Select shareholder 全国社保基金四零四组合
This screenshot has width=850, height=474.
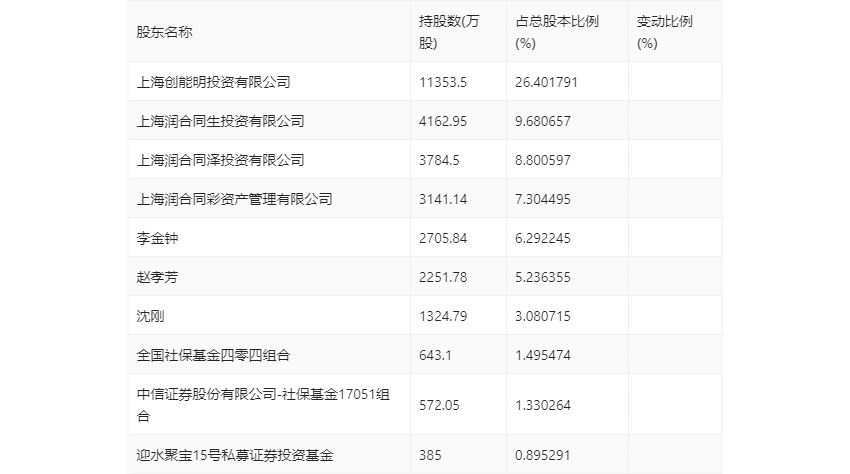click(214, 355)
